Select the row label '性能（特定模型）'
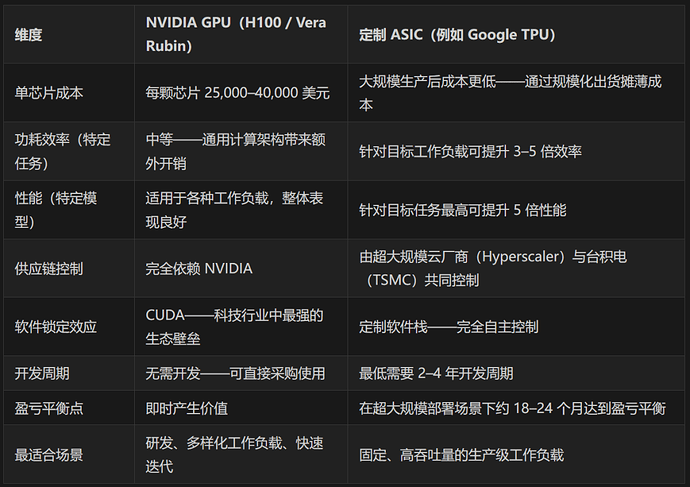The image size is (690, 487). coord(69,210)
